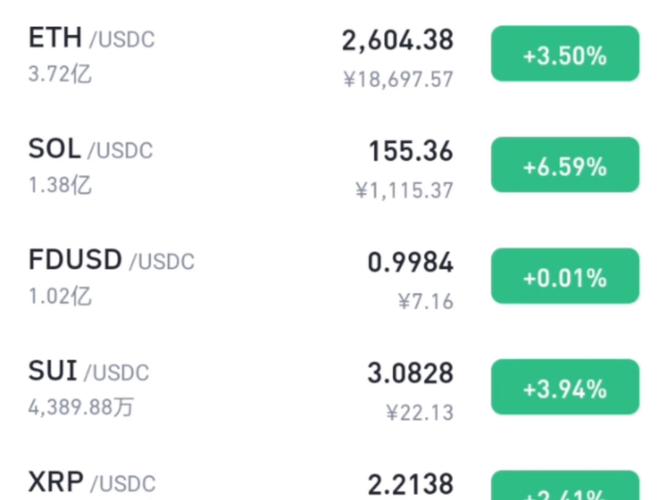Click the SOL yuan value ¥1,115.37
The image size is (667, 500).
coord(404,190)
